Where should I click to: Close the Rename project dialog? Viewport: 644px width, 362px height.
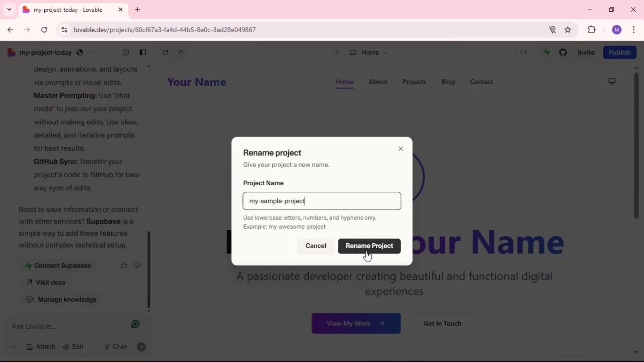[400, 149]
